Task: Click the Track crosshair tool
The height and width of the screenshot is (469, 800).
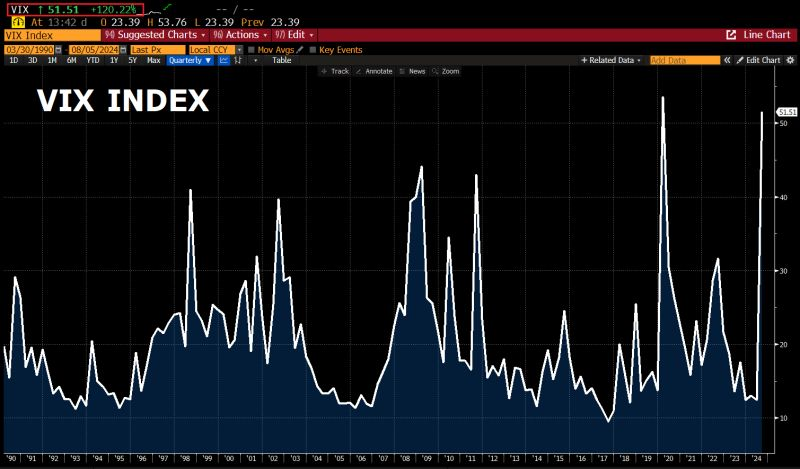Action: 335,71
